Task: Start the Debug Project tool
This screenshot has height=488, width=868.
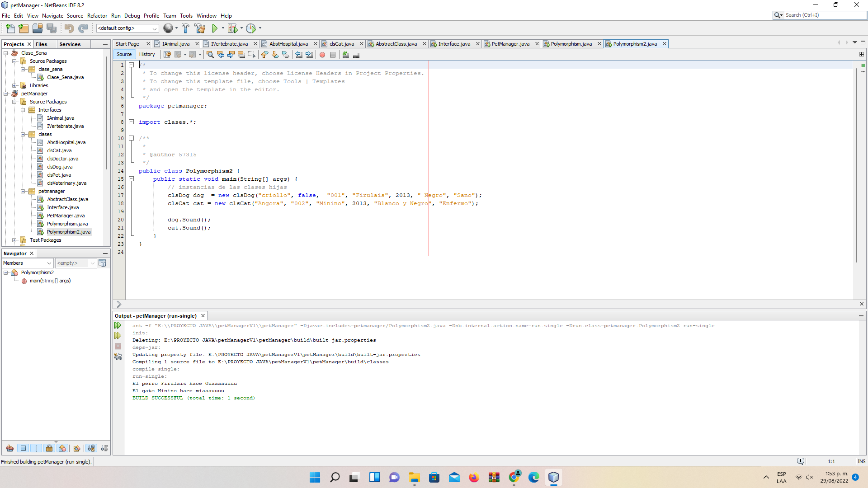Action: (x=232, y=28)
